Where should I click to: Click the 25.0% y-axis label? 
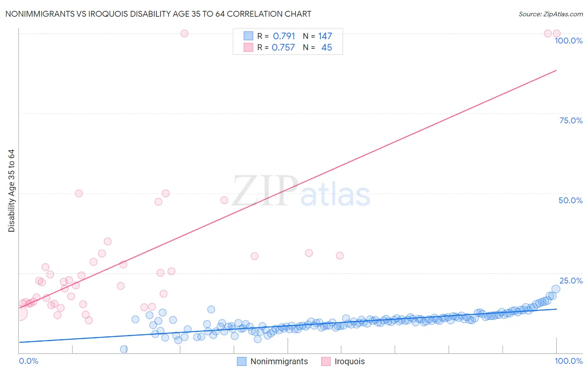click(x=571, y=281)
